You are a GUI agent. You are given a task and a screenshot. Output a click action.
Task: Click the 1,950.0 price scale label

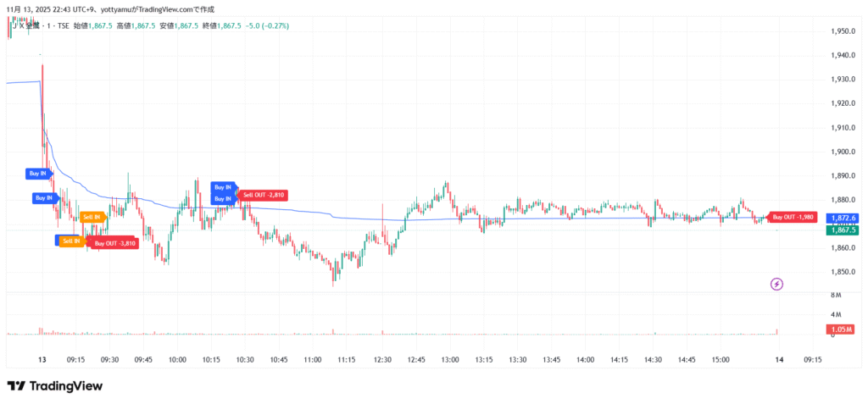pos(843,31)
